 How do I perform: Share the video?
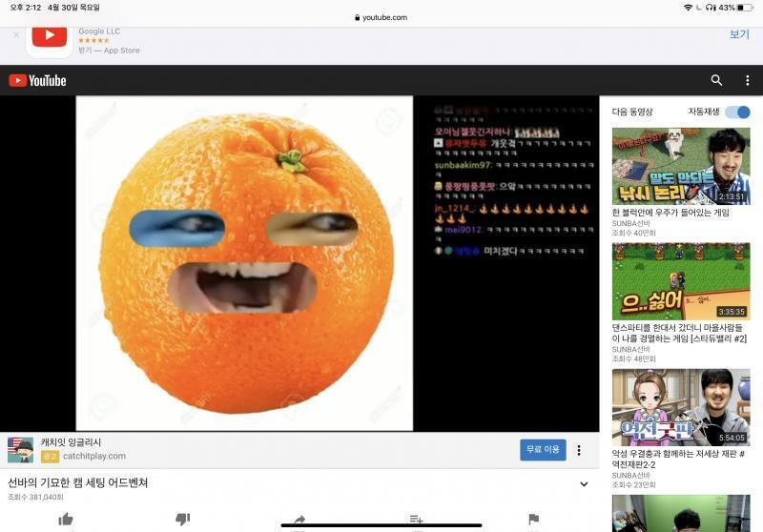[299, 520]
